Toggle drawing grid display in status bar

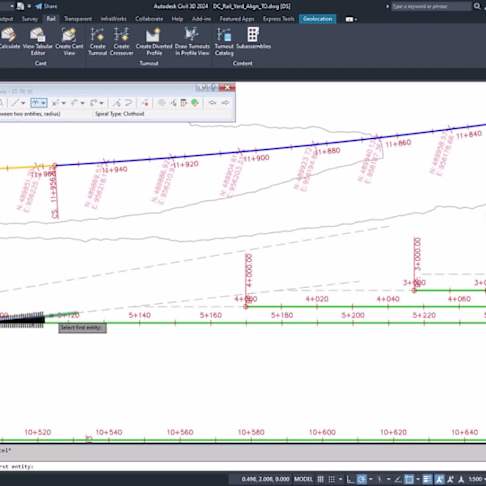click(320, 479)
